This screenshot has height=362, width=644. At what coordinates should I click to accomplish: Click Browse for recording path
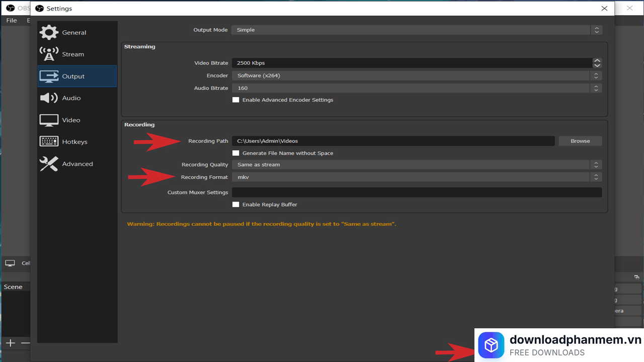pyautogui.click(x=580, y=141)
